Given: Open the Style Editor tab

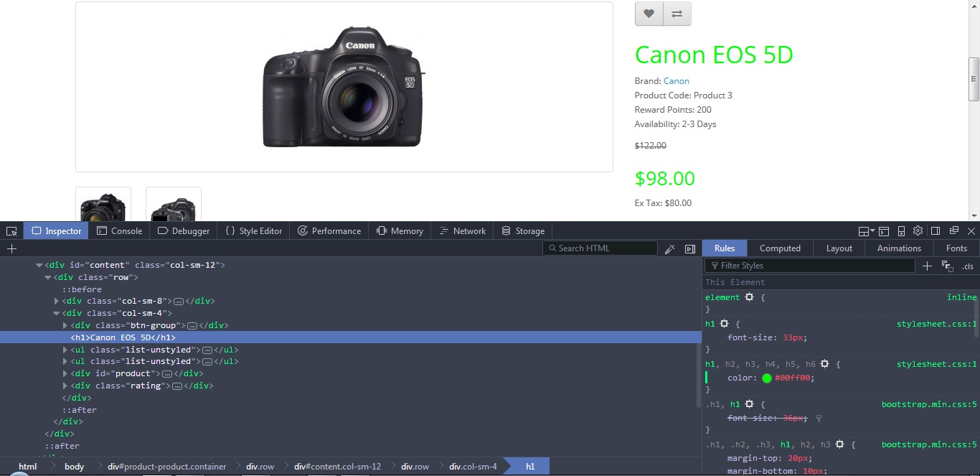Looking at the screenshot, I should click(x=253, y=231).
